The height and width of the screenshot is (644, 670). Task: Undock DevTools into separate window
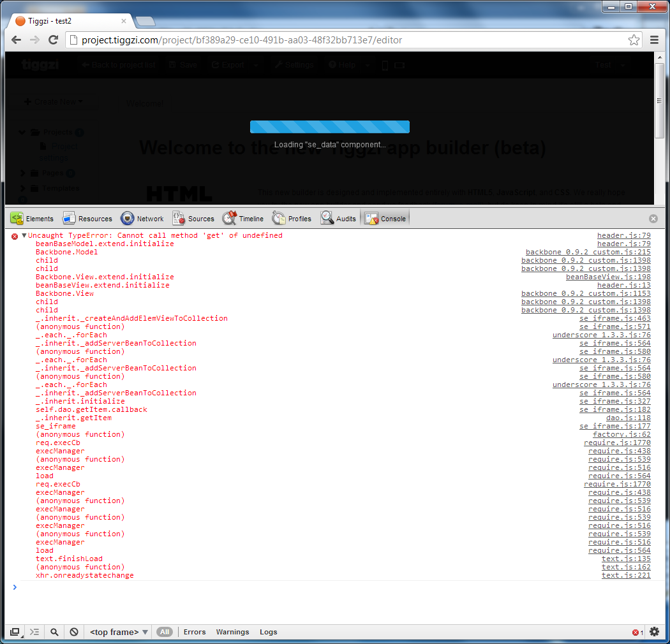(x=15, y=632)
